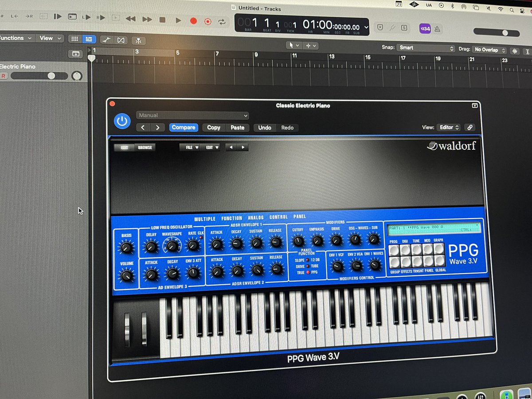This screenshot has height=399, width=532.
Task: Click the global tracks import icon
Action: [x=75, y=54]
